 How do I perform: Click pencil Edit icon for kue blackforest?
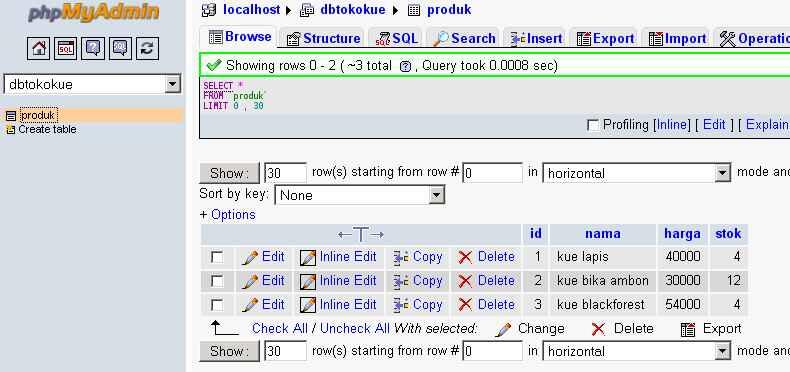249,305
